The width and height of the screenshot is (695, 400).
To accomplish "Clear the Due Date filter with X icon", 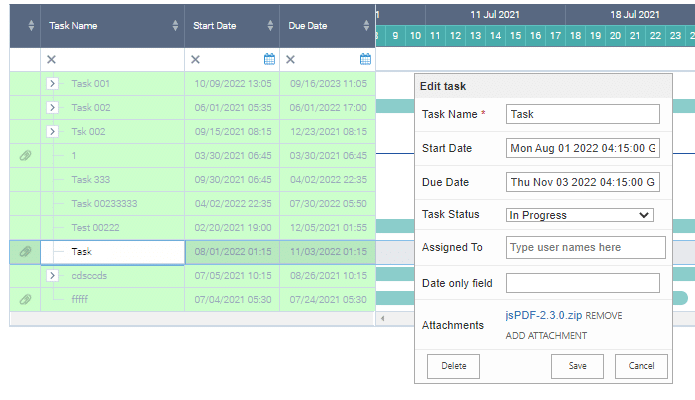I will pyautogui.click(x=290, y=59).
